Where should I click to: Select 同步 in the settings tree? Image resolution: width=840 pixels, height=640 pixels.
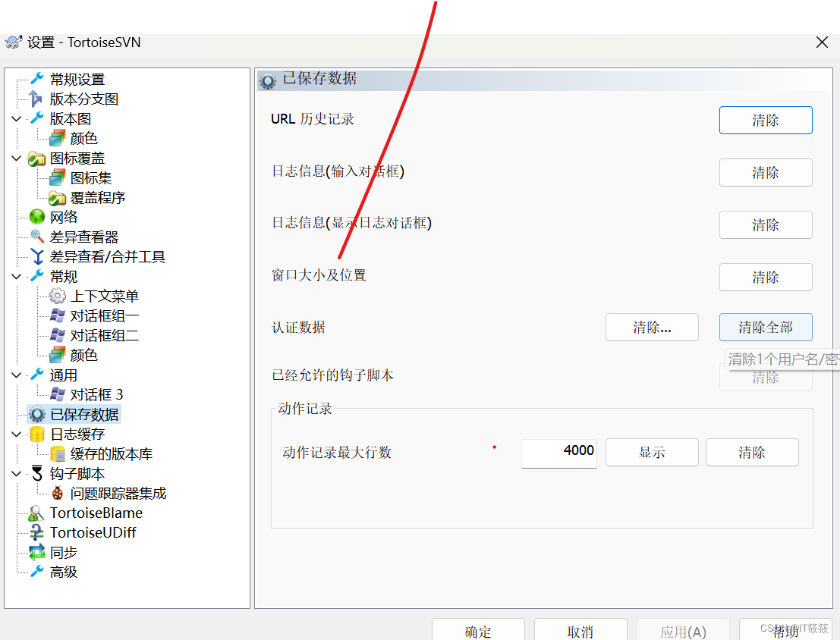(x=64, y=552)
